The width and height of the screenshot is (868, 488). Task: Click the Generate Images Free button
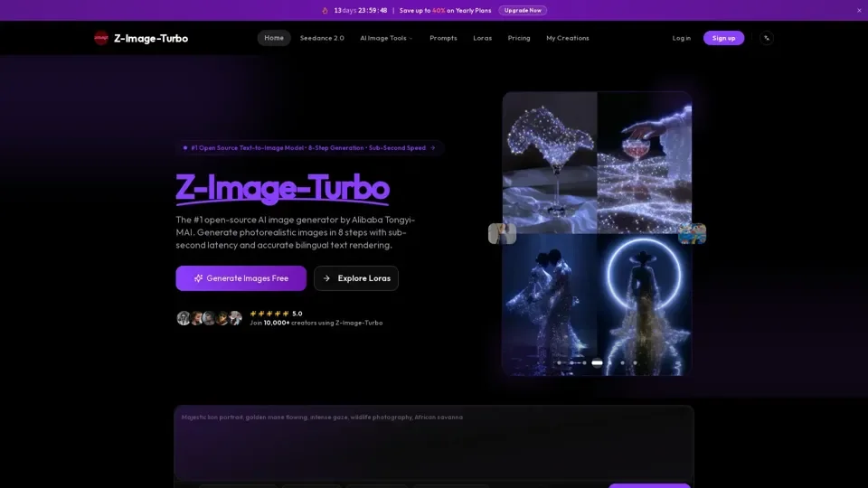pyautogui.click(x=241, y=278)
